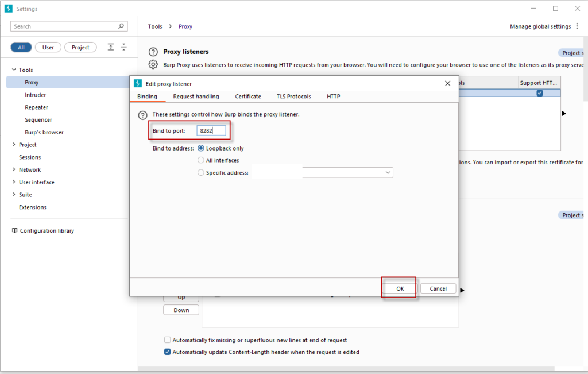Click the Cancel button in the dialog
This screenshot has width=588, height=374.
coord(438,288)
